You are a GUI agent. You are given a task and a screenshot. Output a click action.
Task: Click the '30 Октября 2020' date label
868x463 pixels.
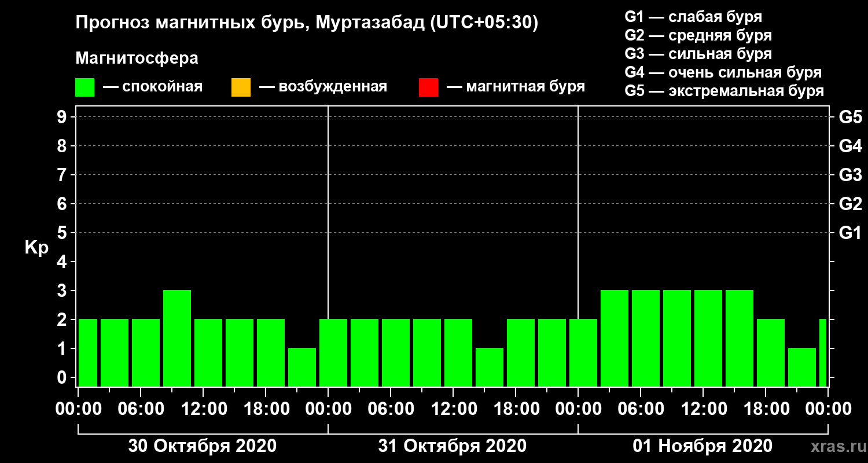click(x=203, y=446)
